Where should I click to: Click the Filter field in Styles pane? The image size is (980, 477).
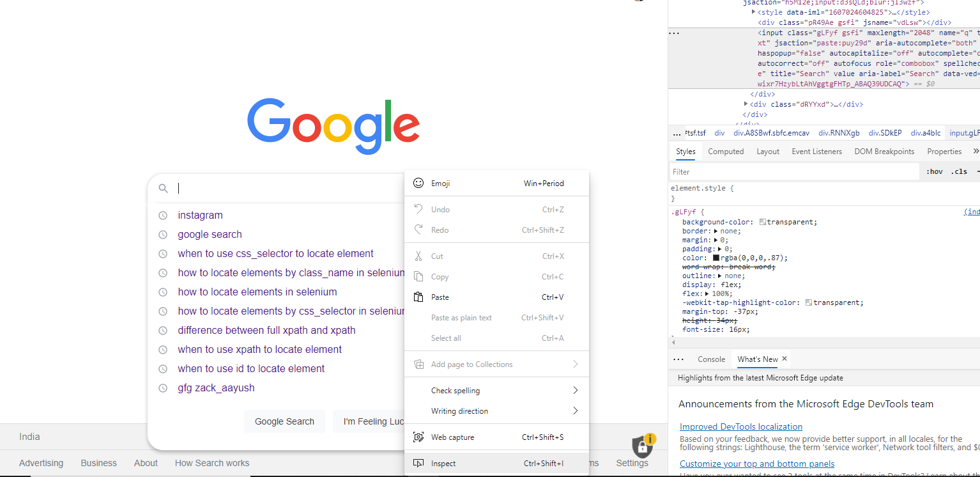tap(794, 171)
